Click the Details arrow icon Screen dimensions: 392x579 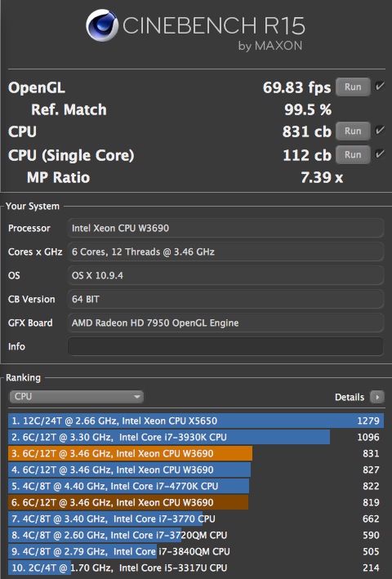coord(376,398)
